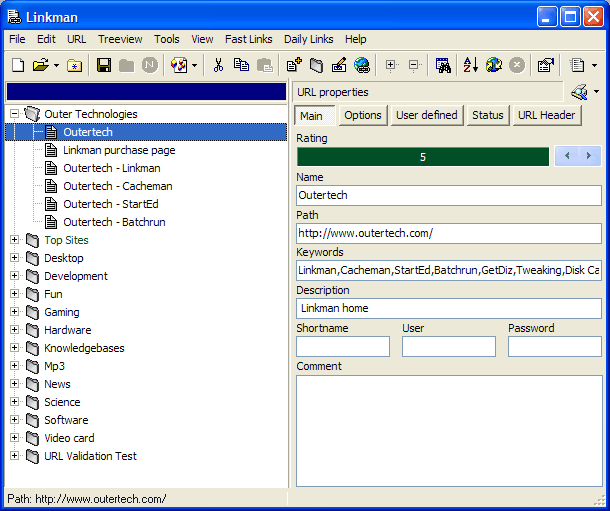This screenshot has height=511, width=610.
Task: Click the Add new URL icon
Action: pyautogui.click(x=294, y=65)
